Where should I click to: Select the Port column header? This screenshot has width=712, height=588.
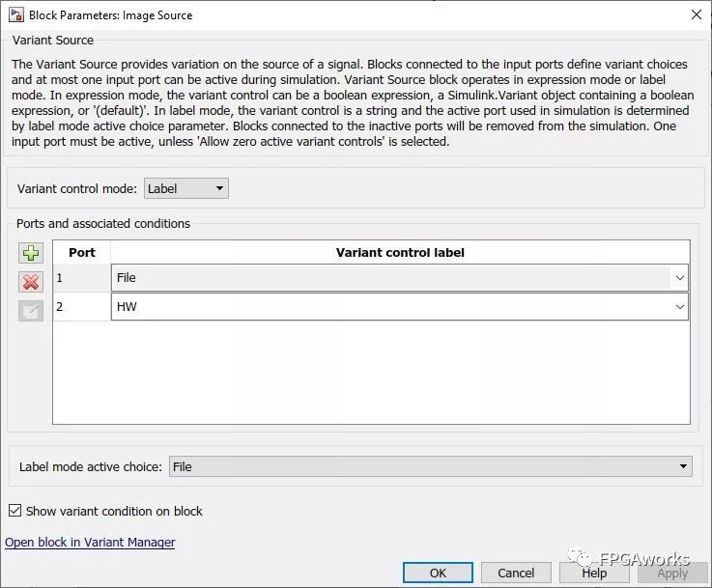82,252
